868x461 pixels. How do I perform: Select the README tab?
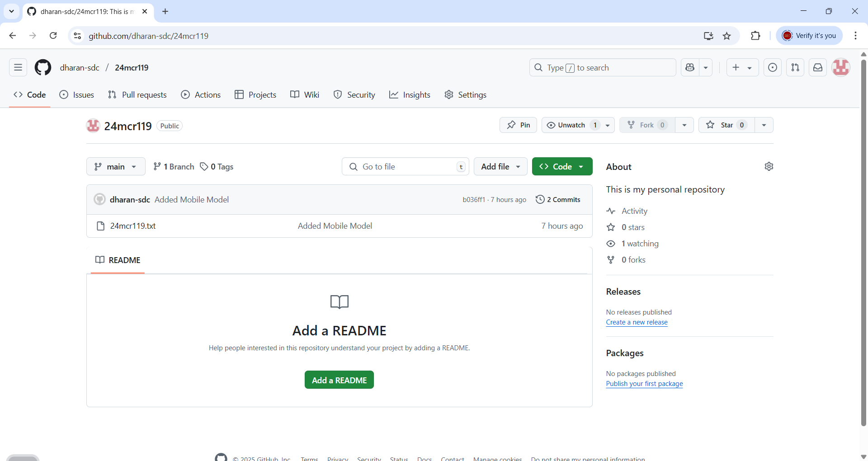(x=118, y=260)
